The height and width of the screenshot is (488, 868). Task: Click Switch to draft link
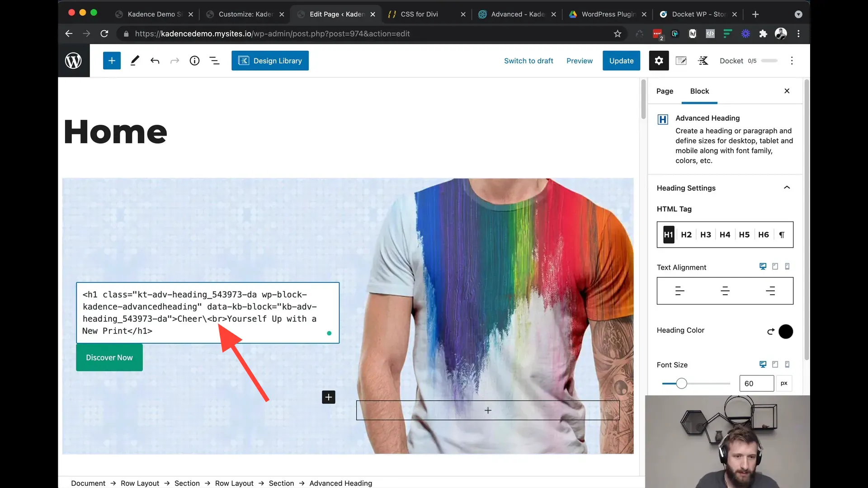point(528,61)
